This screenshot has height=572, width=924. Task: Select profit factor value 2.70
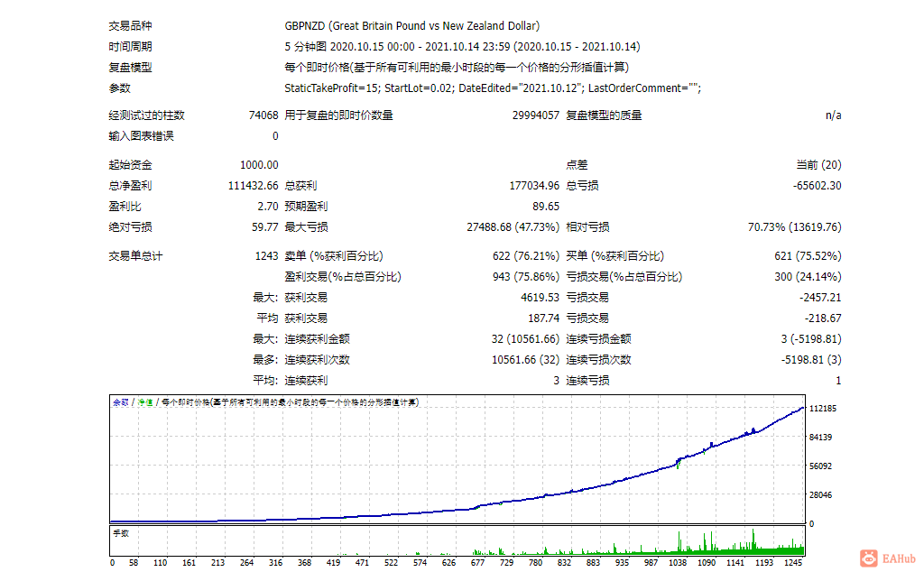pos(267,207)
